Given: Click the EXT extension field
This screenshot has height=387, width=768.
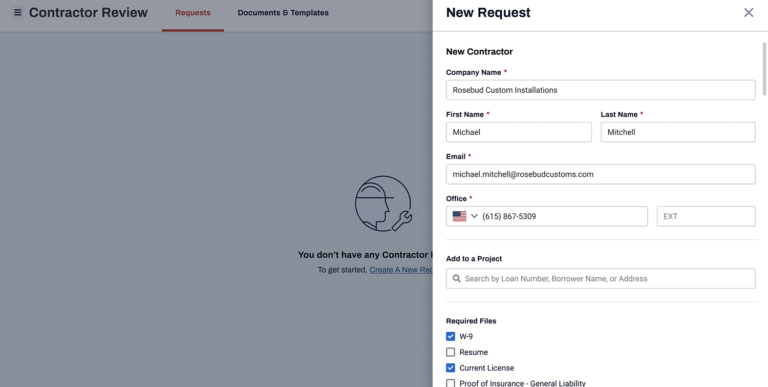Looking at the screenshot, I should pyautogui.click(x=706, y=216).
